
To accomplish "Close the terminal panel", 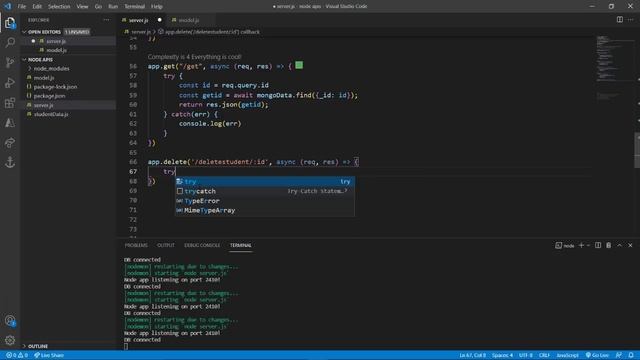I will click(x=630, y=245).
